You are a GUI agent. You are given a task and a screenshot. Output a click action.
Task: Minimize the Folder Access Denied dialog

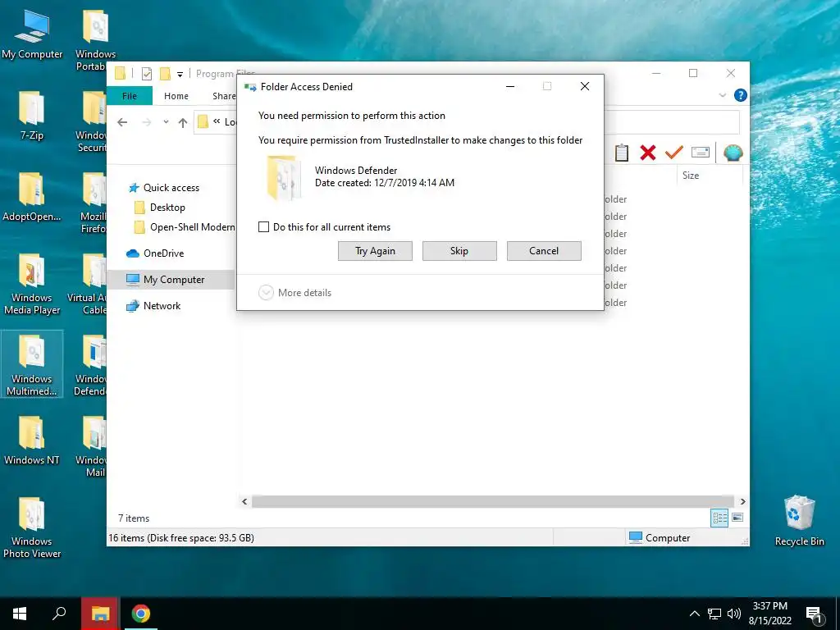point(510,86)
